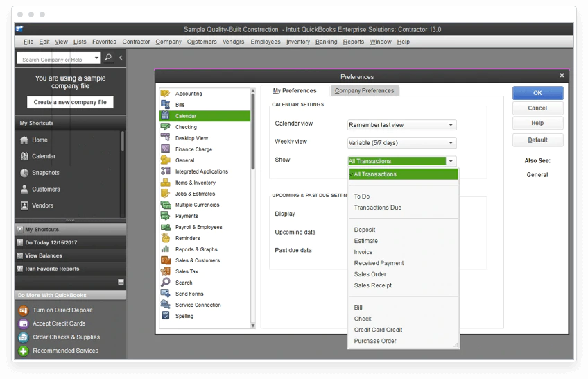Open Customers shortcut in sidebar
The image size is (588, 379).
click(x=46, y=189)
